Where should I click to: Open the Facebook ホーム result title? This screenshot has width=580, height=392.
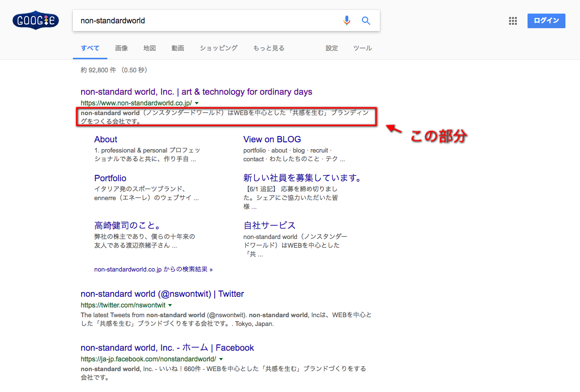click(167, 348)
